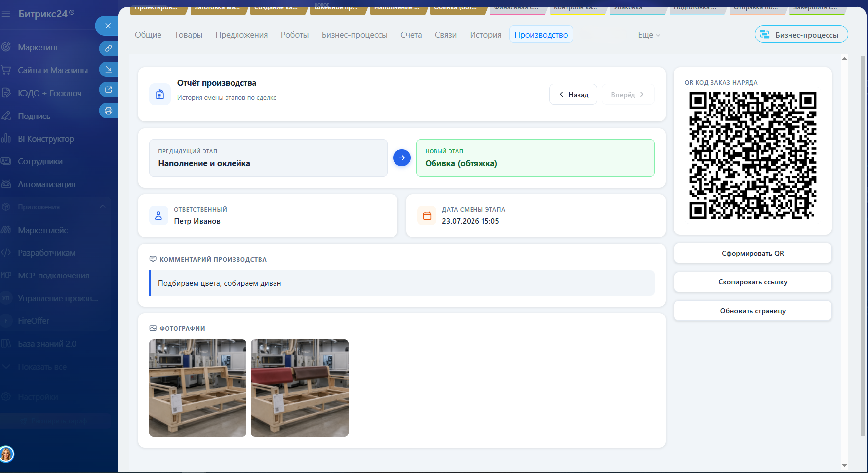
Task: Open Маркетплейс in the sidebar
Action: tap(43, 230)
